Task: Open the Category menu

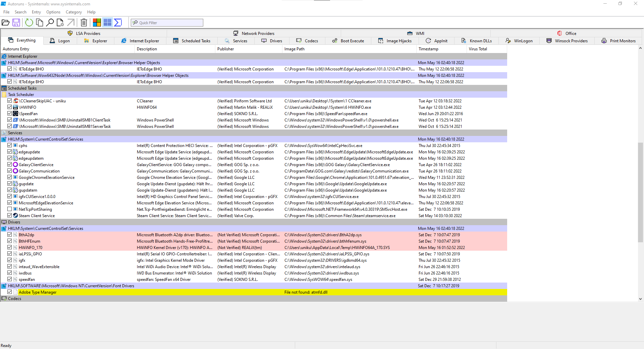Action: tap(74, 12)
